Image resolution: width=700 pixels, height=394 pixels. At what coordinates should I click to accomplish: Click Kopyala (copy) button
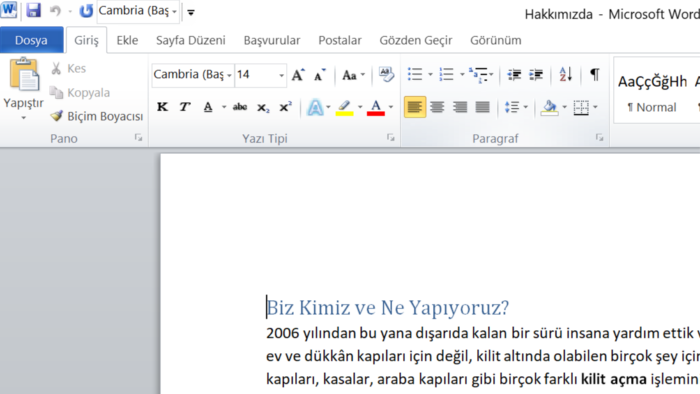coord(80,92)
